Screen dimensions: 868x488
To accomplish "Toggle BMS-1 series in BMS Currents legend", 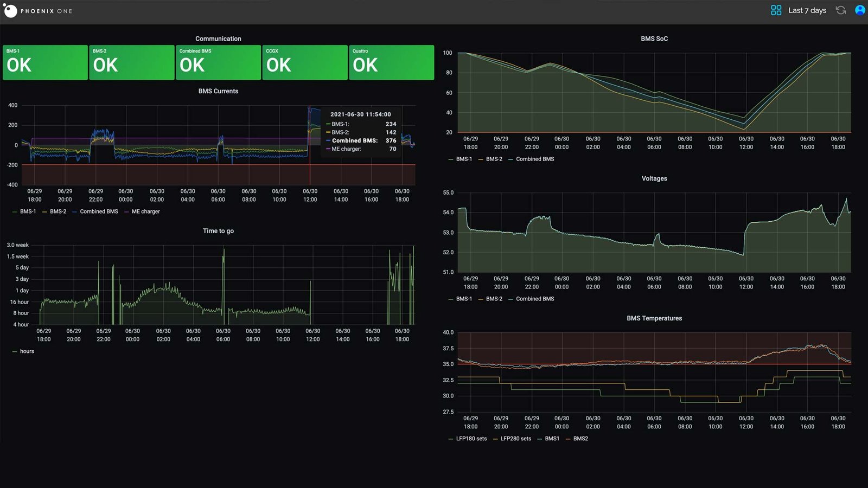I will tap(28, 211).
